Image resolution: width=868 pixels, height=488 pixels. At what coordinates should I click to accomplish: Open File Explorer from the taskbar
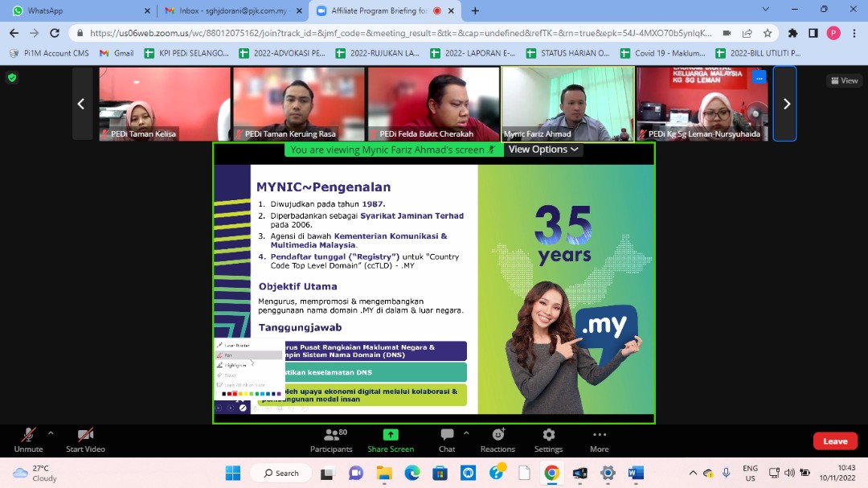point(384,473)
